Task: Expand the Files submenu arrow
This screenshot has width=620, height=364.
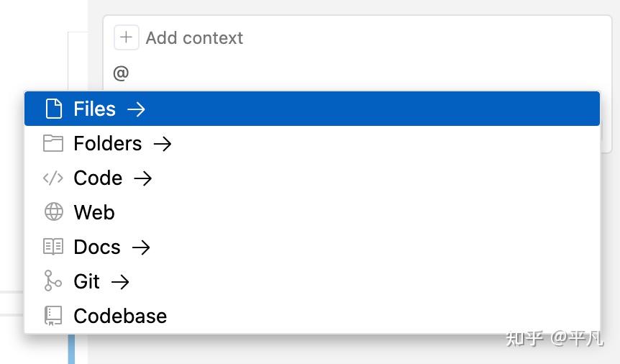Action: click(x=136, y=109)
